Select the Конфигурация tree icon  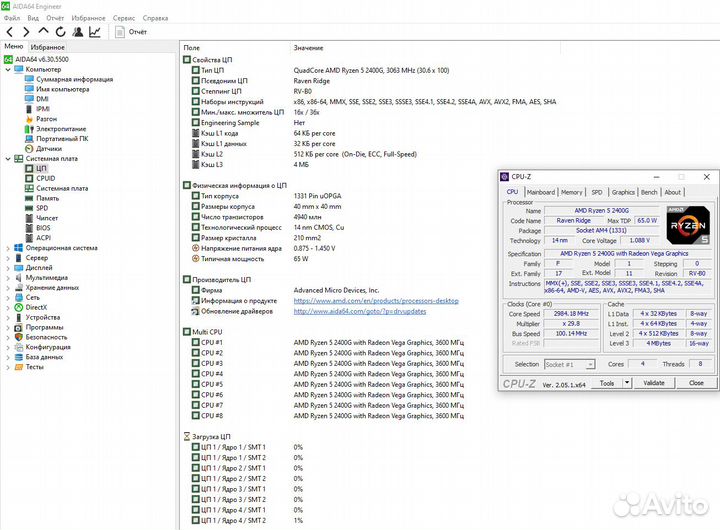click(18, 347)
